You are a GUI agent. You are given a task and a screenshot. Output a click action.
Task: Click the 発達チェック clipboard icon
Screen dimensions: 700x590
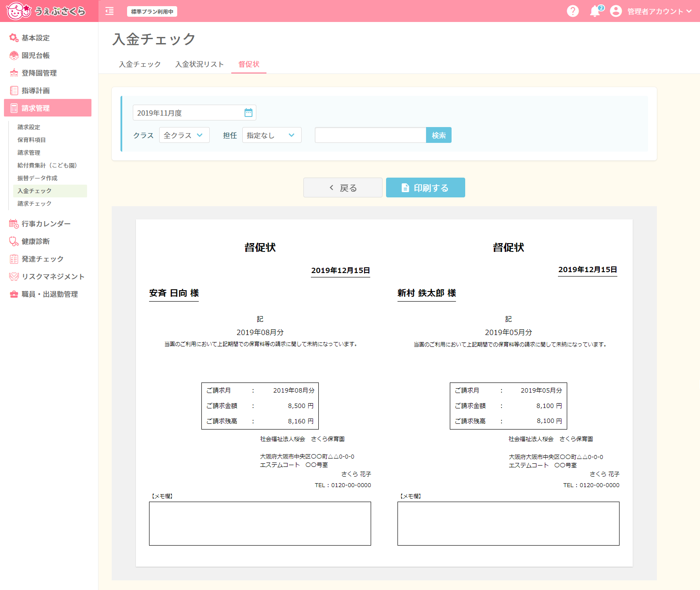(x=14, y=259)
